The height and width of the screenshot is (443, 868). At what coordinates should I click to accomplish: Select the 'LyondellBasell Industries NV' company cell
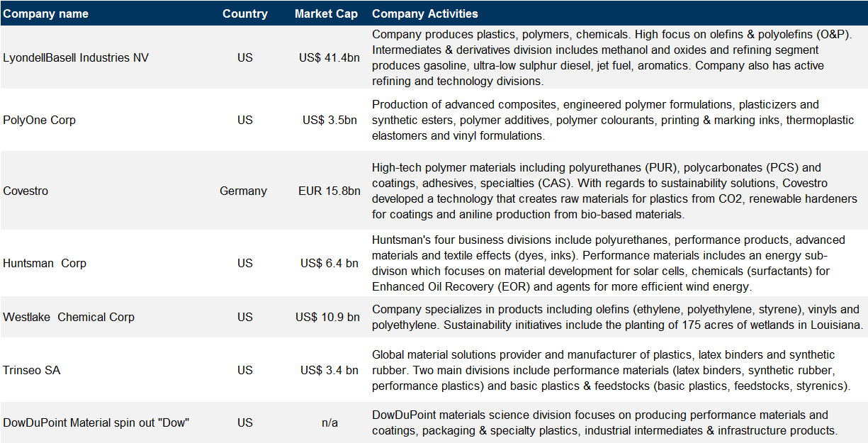point(76,57)
